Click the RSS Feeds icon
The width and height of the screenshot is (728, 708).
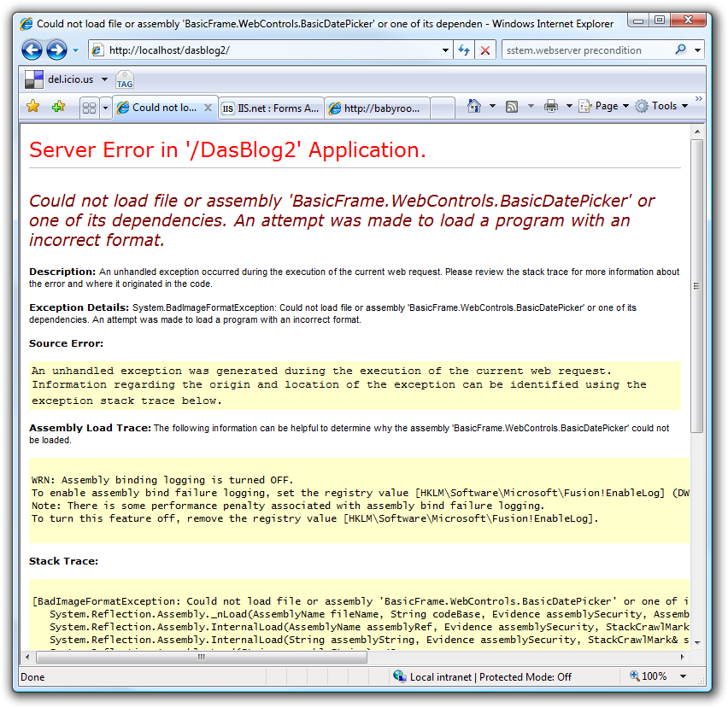(512, 106)
